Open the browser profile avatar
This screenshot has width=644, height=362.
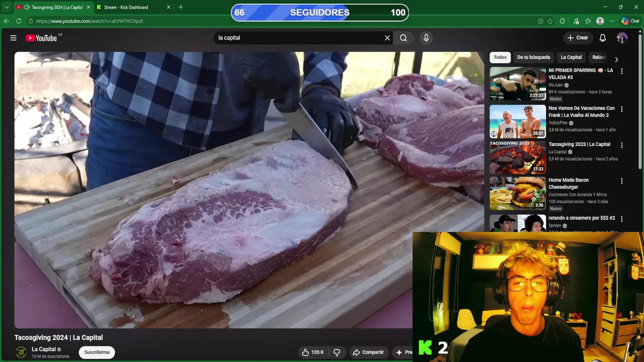[x=600, y=21]
